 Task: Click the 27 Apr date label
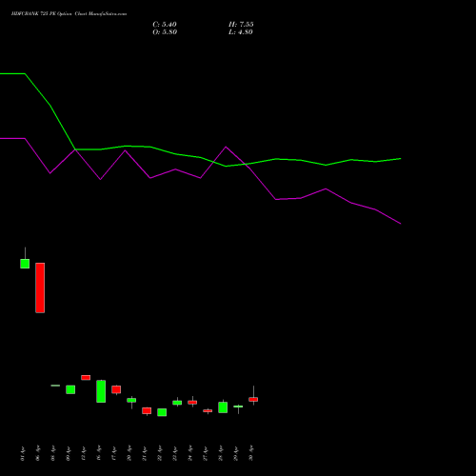pyautogui.click(x=205, y=453)
